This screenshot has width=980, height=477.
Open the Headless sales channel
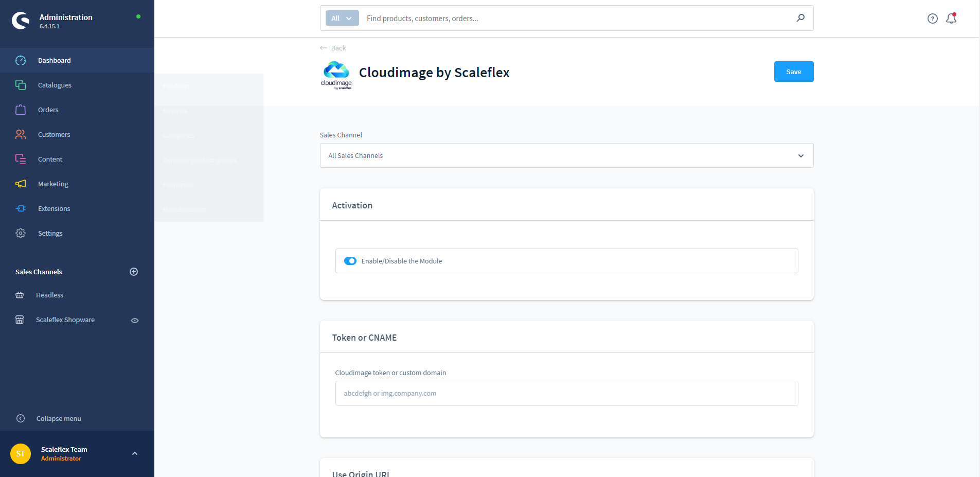pyautogui.click(x=49, y=295)
